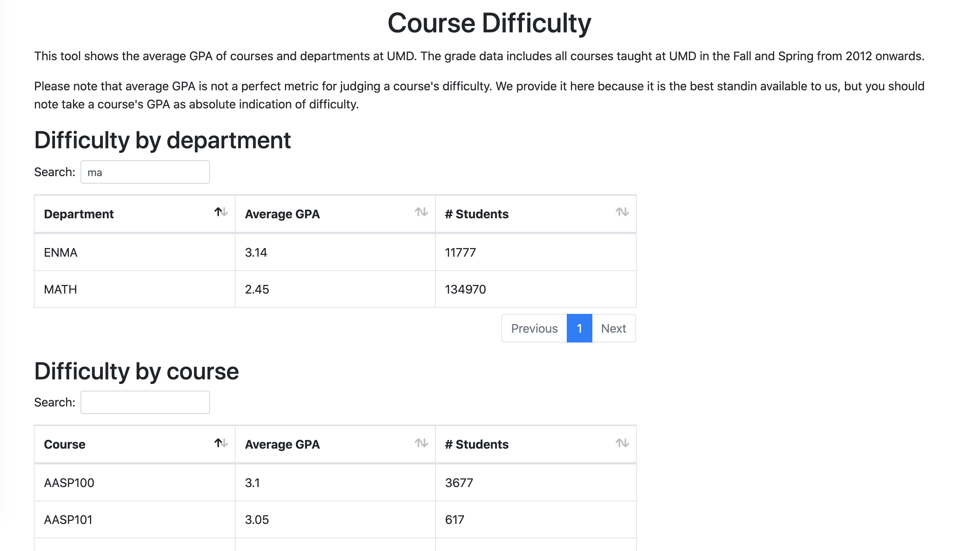
Task: Select the AASP101 course cell
Action: click(68, 520)
